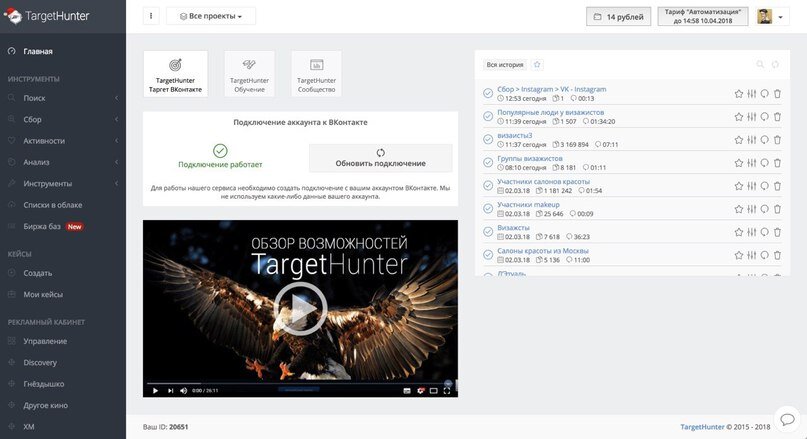Delete the 'Популярные люди у визажистов' entry

point(777,117)
